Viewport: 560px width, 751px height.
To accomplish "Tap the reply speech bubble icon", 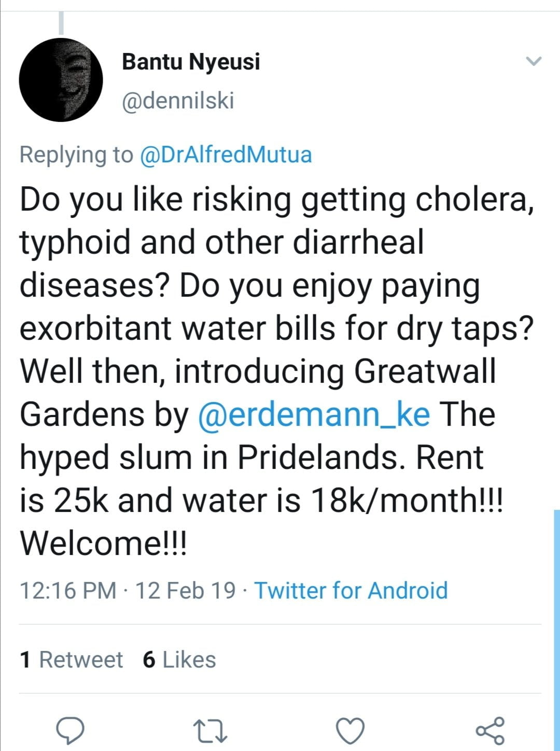I will point(70,731).
